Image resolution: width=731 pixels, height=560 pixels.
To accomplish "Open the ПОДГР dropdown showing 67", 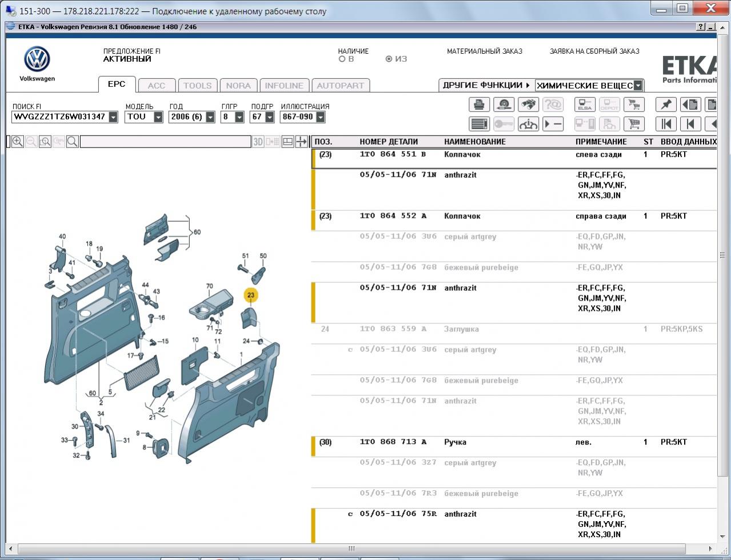I will coord(269,117).
